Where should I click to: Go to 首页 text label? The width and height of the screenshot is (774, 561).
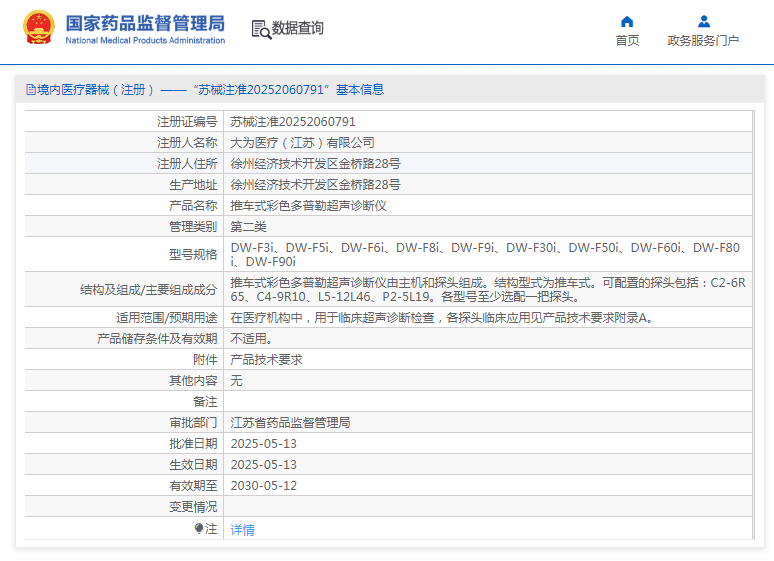pyautogui.click(x=627, y=41)
